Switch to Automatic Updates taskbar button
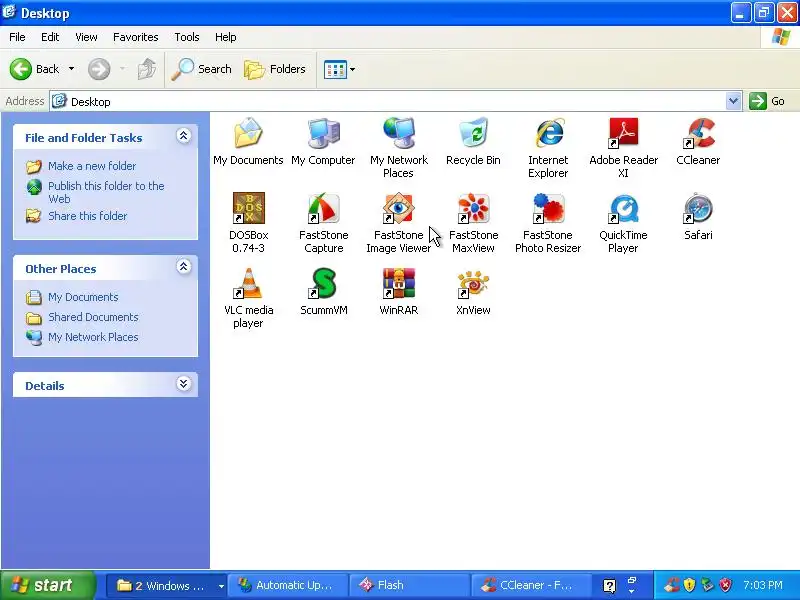Screen dimensions: 800x600 (287, 585)
